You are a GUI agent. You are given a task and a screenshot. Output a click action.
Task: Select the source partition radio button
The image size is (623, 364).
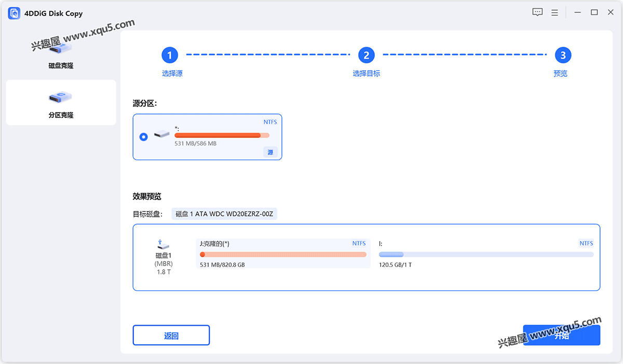pyautogui.click(x=144, y=137)
